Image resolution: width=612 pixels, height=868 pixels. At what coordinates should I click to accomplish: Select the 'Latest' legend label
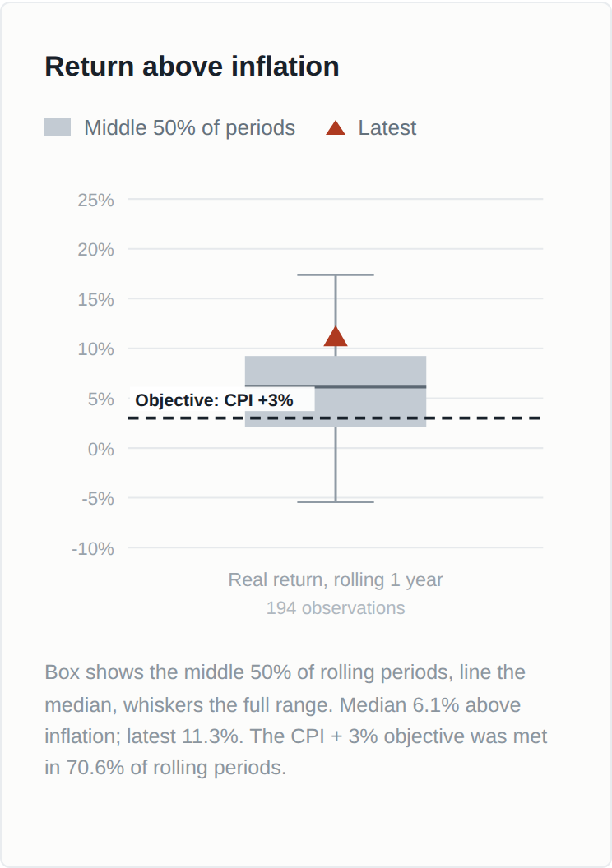[387, 128]
